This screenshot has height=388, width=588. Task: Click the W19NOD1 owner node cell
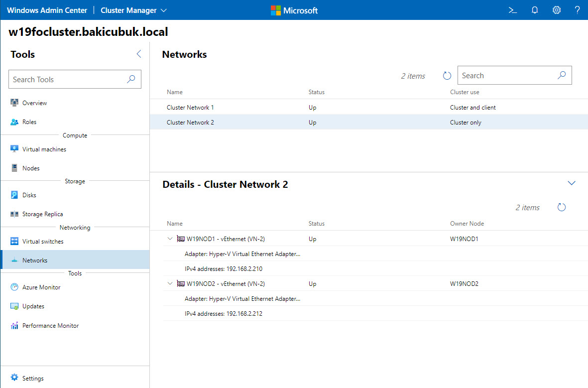[464, 239]
